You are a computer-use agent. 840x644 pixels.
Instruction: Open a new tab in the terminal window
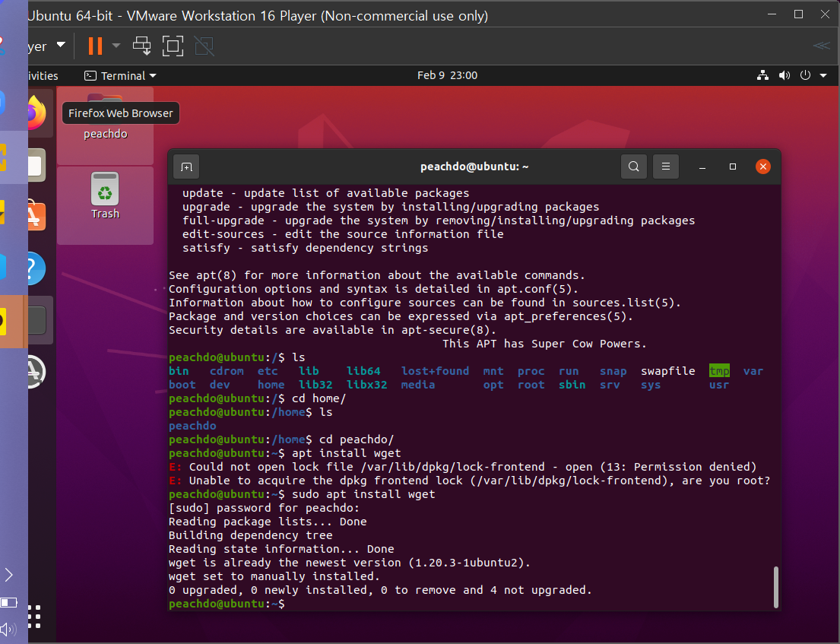click(186, 167)
